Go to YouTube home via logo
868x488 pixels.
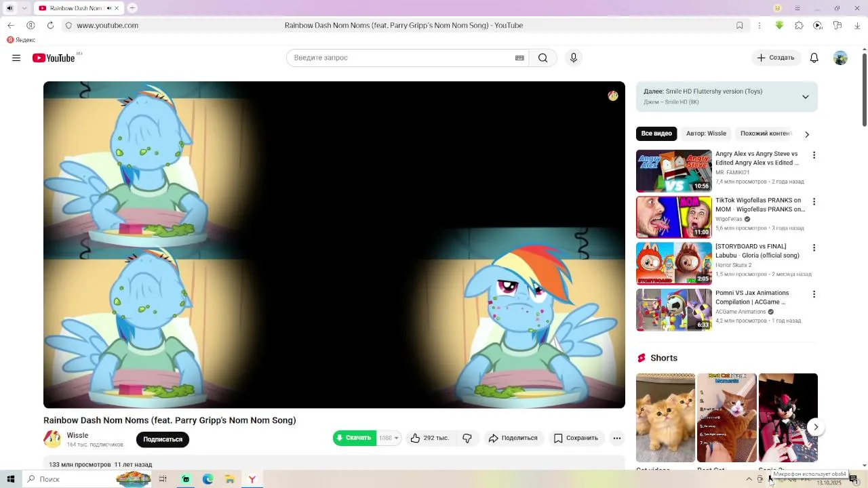(54, 58)
